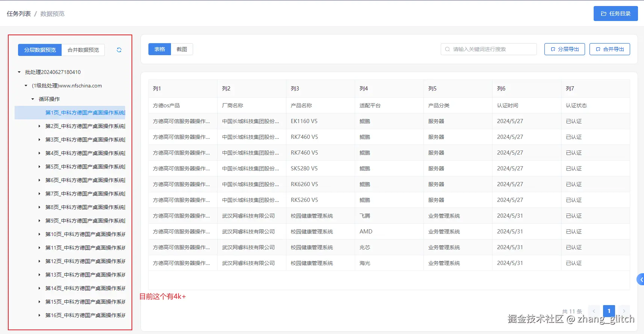Open 任务列表 breadcrumb link
The width and height of the screenshot is (644, 334).
click(x=19, y=14)
